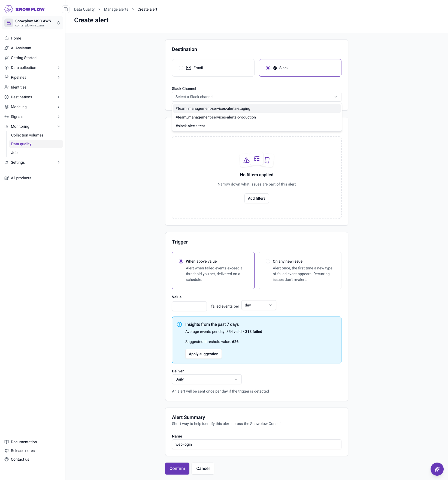Click the Release notes megaphone icon
448x480 pixels.
7,451
